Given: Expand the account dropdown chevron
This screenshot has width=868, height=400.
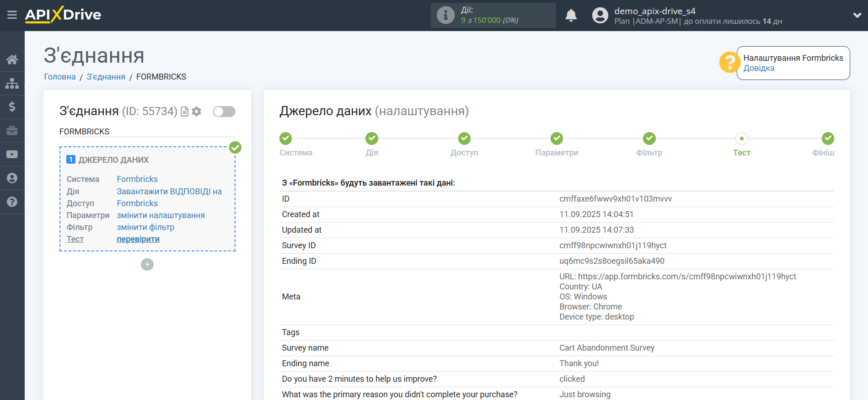Looking at the screenshot, I should pos(857,15).
